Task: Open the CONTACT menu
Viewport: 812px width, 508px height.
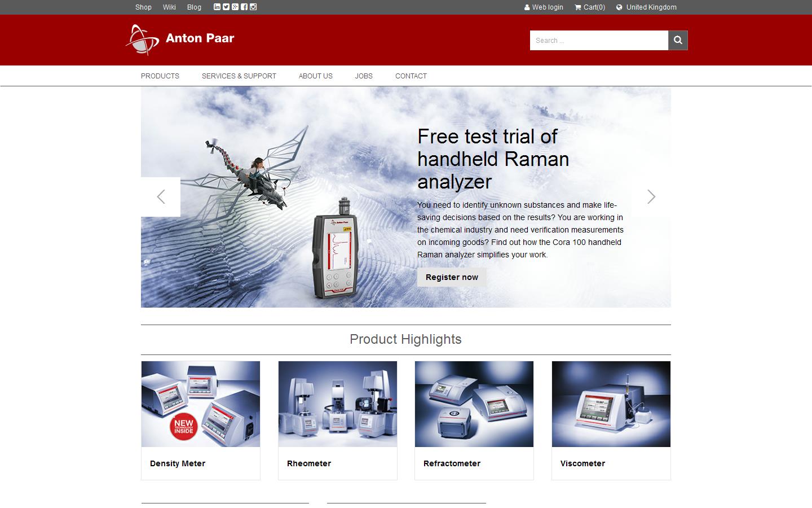Action: click(x=411, y=76)
